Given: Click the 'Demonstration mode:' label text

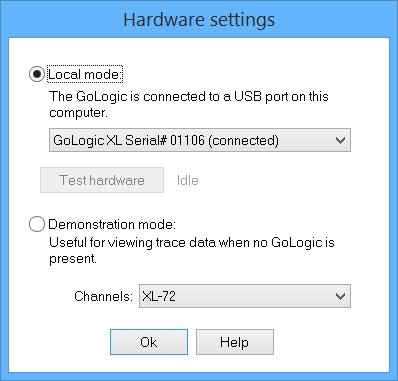Looking at the screenshot, I should point(112,224).
